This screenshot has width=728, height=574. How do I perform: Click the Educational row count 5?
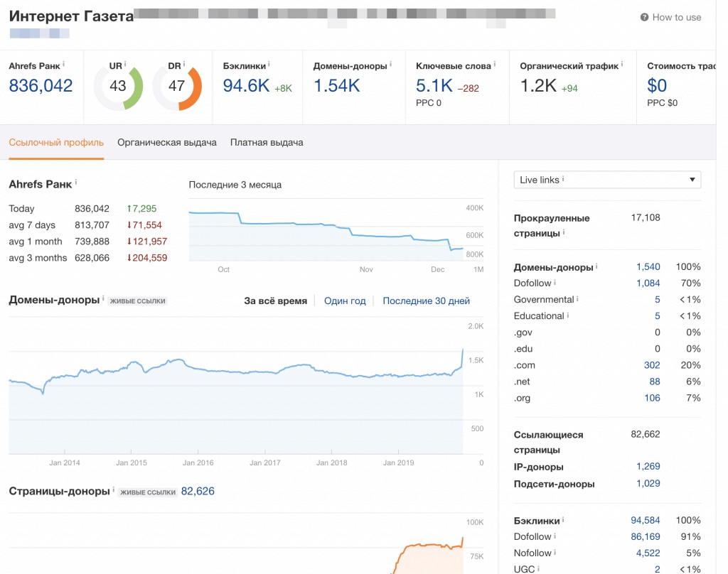tap(658, 316)
